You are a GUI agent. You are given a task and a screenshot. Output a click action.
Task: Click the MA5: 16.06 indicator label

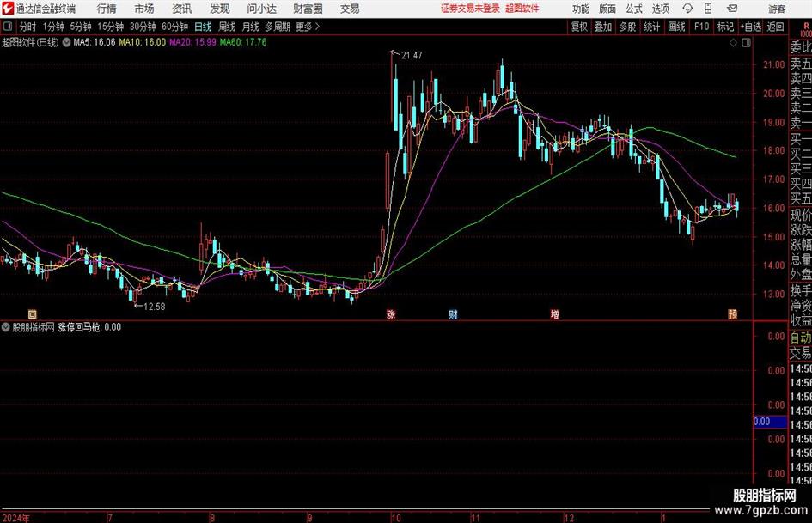pyautogui.click(x=95, y=42)
